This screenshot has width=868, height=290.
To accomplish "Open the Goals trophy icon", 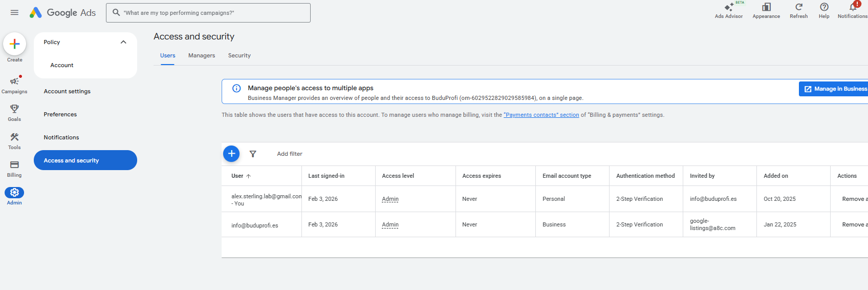I will click(14, 109).
